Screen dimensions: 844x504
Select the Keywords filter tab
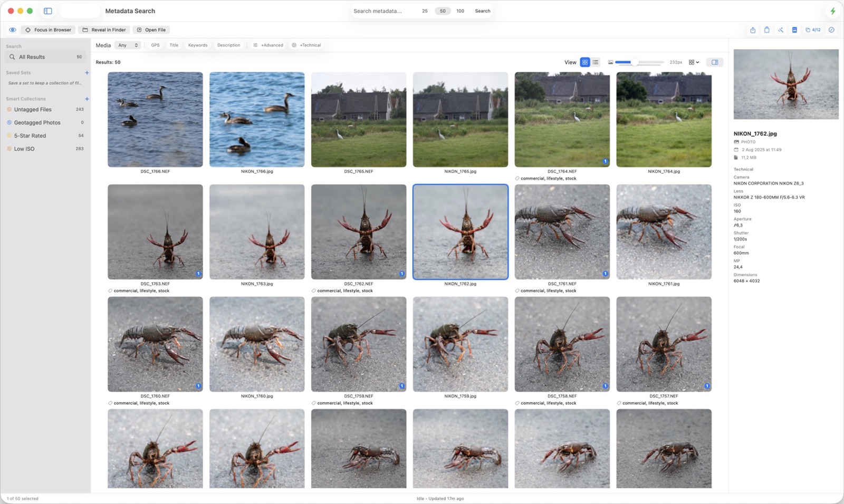point(197,45)
